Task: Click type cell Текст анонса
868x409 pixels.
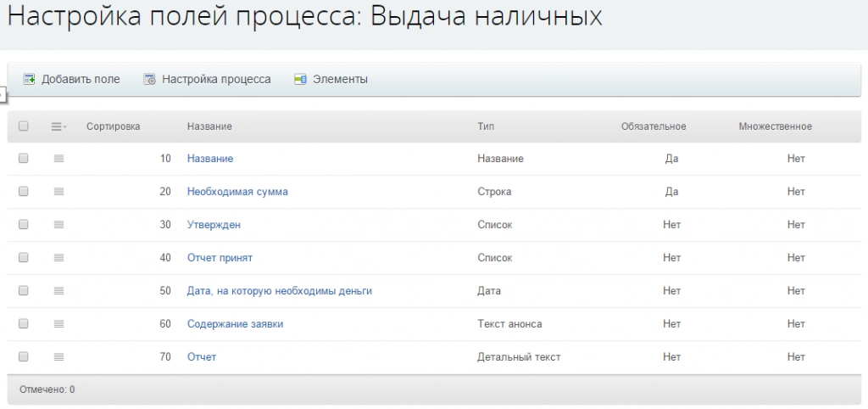Action: tap(509, 323)
